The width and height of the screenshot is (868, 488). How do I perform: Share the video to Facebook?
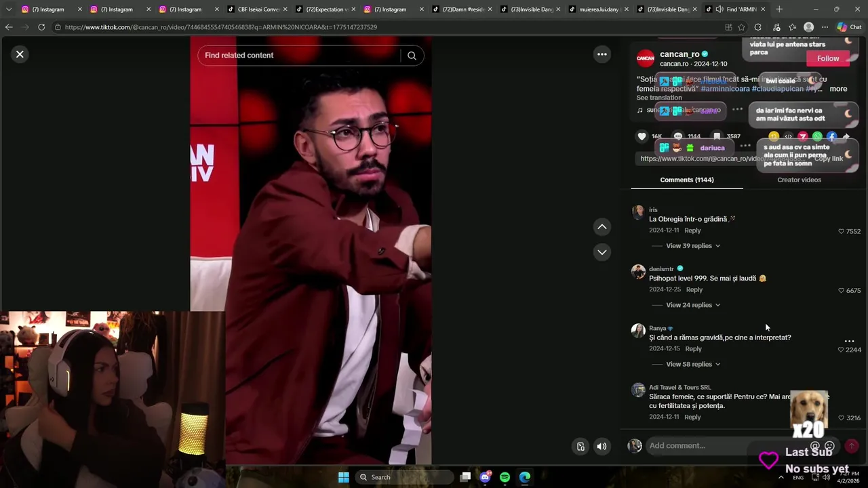pyautogui.click(x=832, y=137)
